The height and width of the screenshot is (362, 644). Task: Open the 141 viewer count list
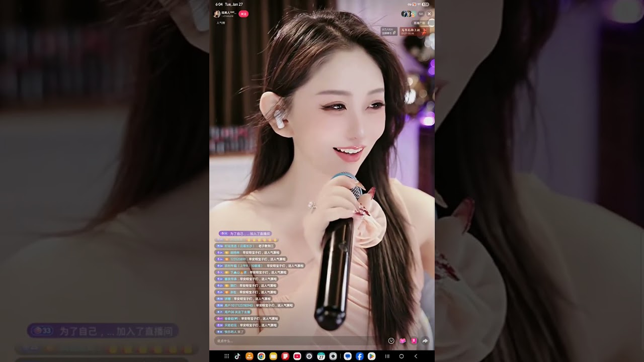tap(421, 14)
